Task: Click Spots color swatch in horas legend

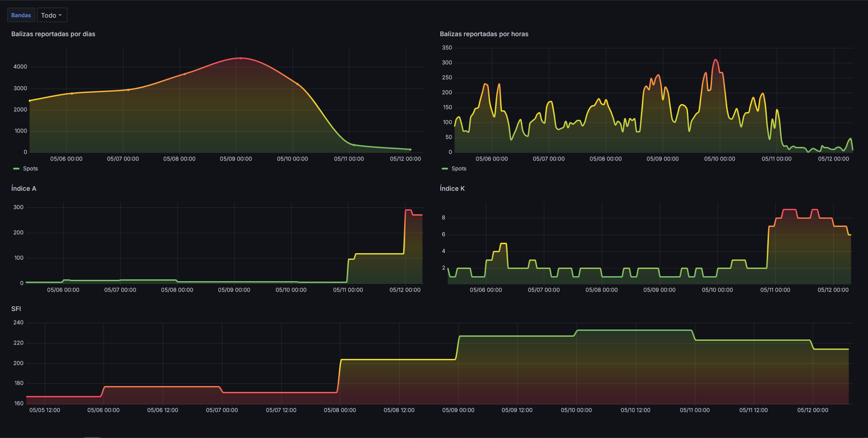Action: pyautogui.click(x=445, y=169)
